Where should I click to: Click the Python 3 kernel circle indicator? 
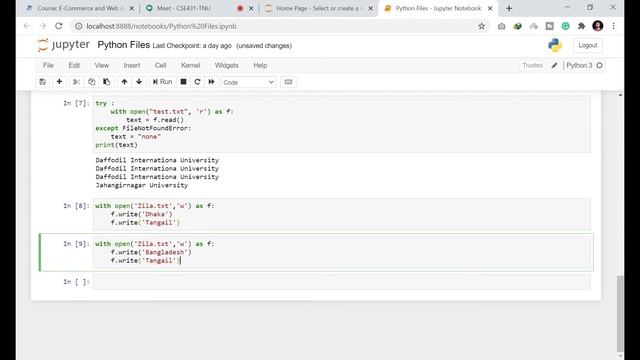(600, 65)
